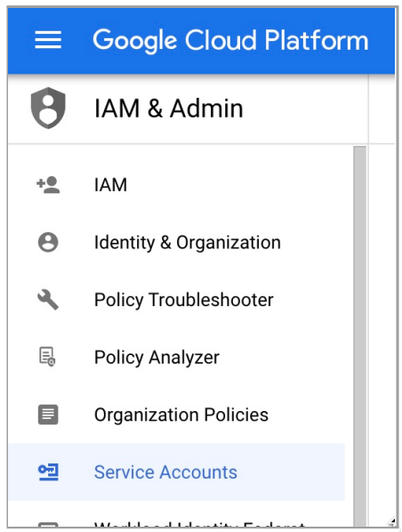Viewport: 402px width, 532px height.
Task: Click the sidebar vertical scrollbar
Action: pyautogui.click(x=359, y=336)
